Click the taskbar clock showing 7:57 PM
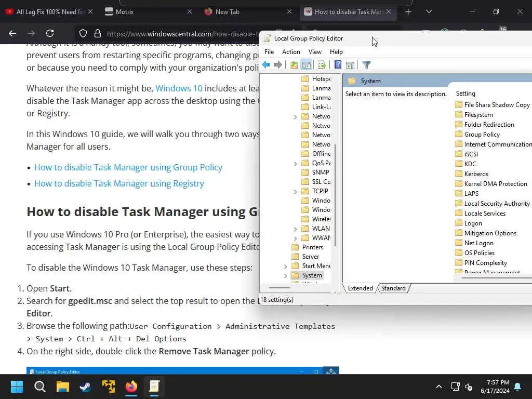The height and width of the screenshot is (399, 532). (x=495, y=387)
